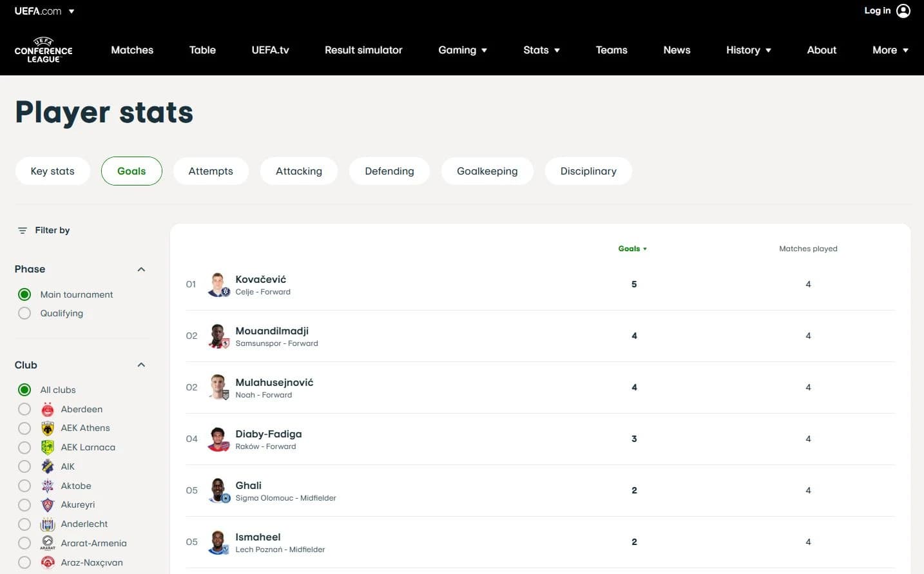
Task: Collapse the Club filter section
Action: point(142,365)
